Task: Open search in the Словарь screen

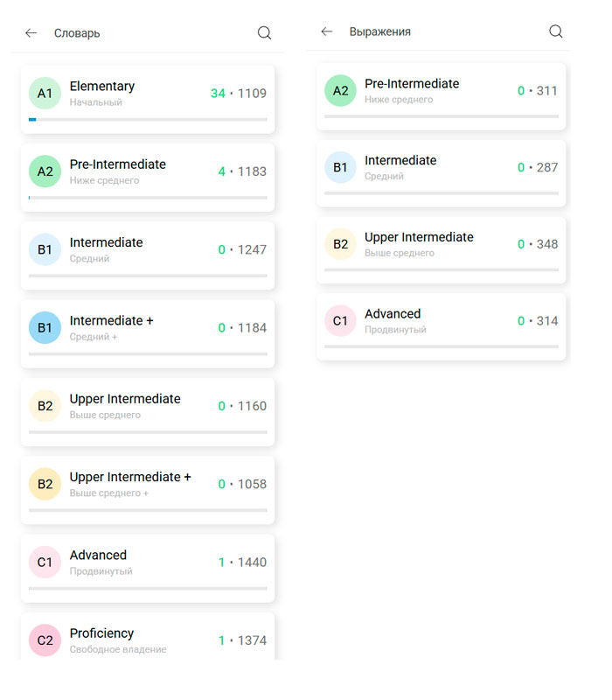Action: coord(264,33)
